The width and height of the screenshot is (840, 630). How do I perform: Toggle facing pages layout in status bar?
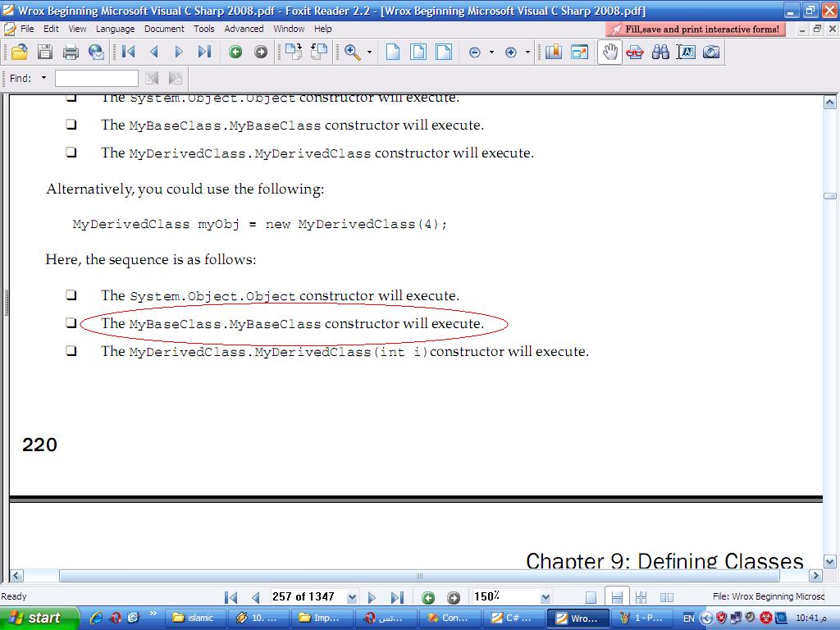coord(667,597)
